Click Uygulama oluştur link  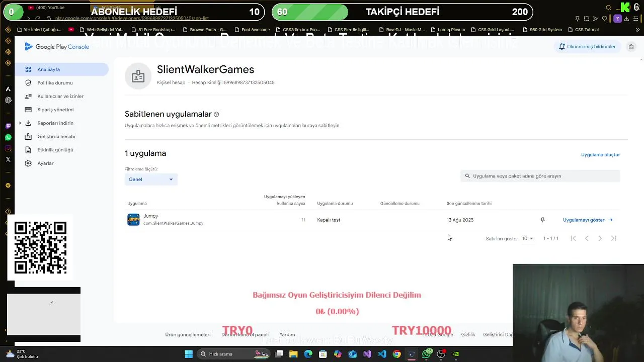point(601,155)
